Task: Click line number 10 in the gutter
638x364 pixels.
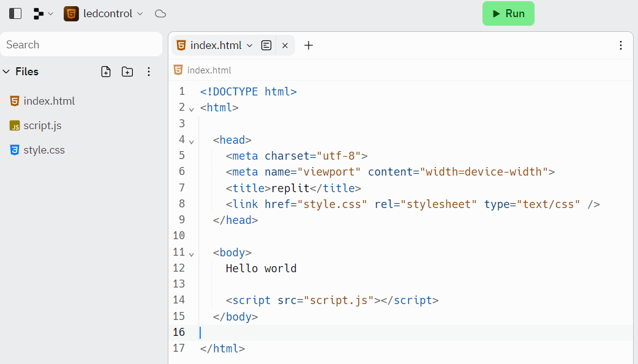Action: 179,236
